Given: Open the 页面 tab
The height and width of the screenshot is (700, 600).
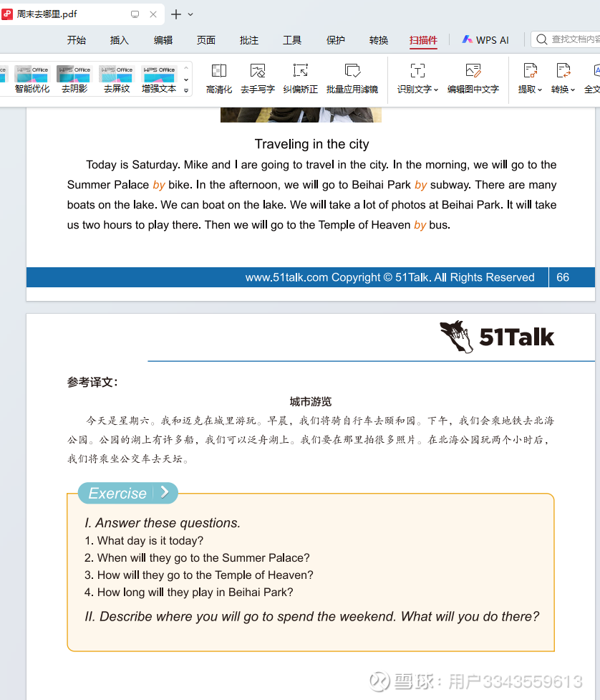Looking at the screenshot, I should point(205,40).
